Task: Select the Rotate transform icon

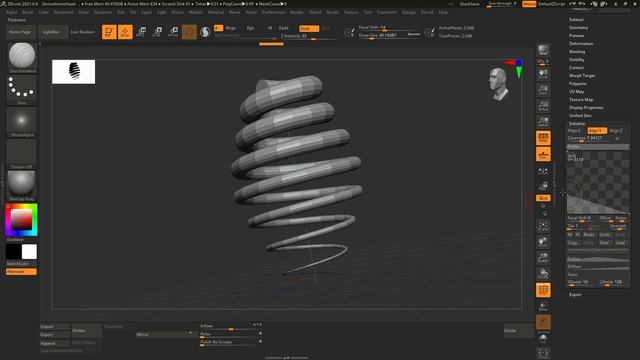Action: click(173, 32)
